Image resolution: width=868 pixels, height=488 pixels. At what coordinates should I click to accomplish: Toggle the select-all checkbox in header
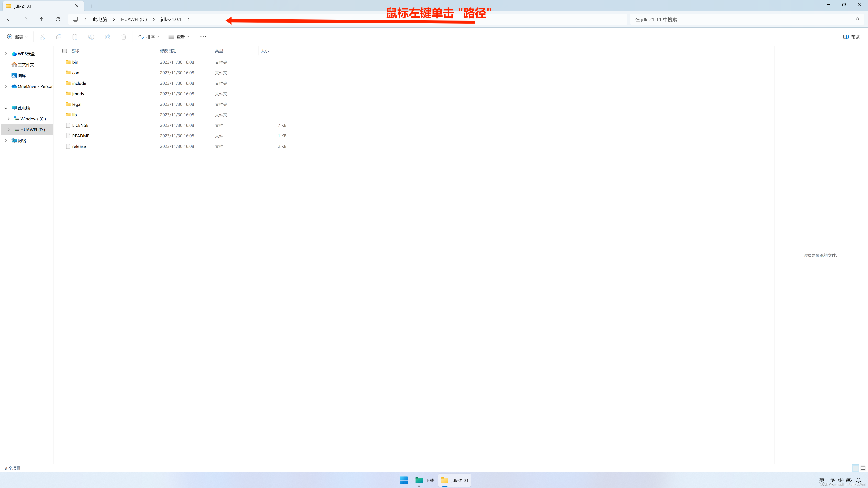65,51
